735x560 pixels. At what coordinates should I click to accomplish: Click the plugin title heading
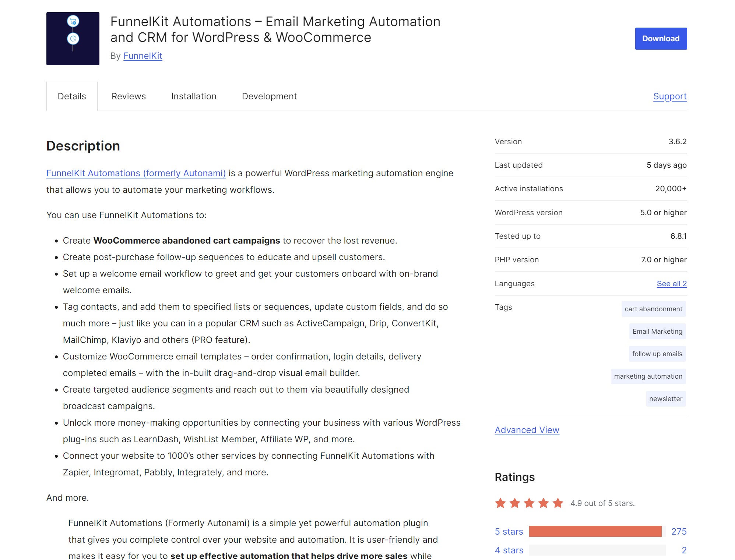[x=275, y=29]
